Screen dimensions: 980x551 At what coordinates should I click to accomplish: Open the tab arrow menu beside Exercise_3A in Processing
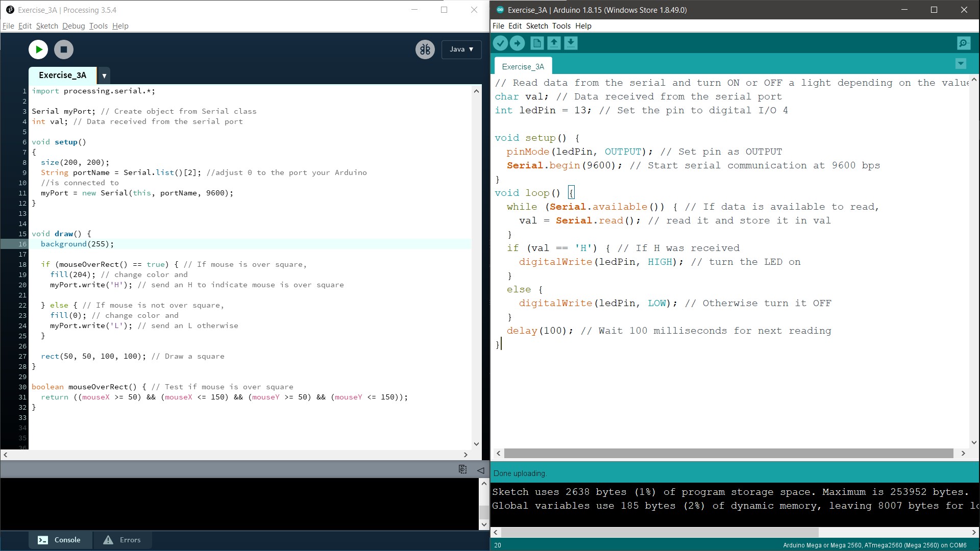[x=104, y=76]
